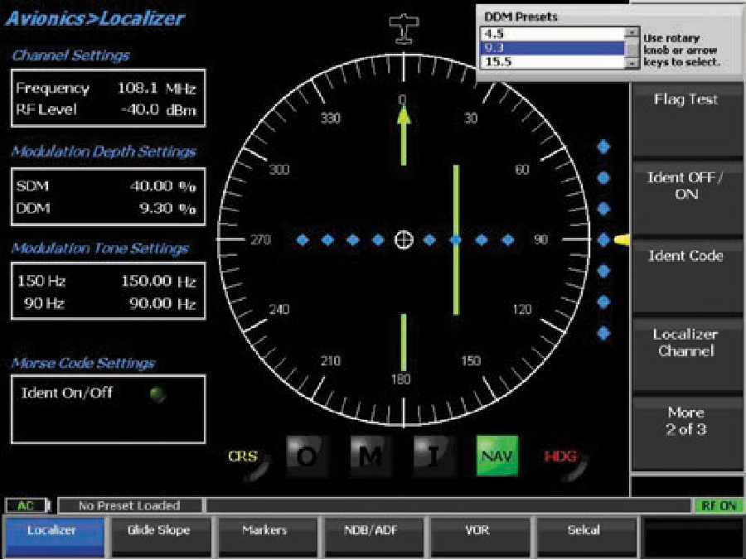Select the 4.5 DDM preset
Image resolution: width=746 pixels, height=560 pixels.
pos(553,35)
